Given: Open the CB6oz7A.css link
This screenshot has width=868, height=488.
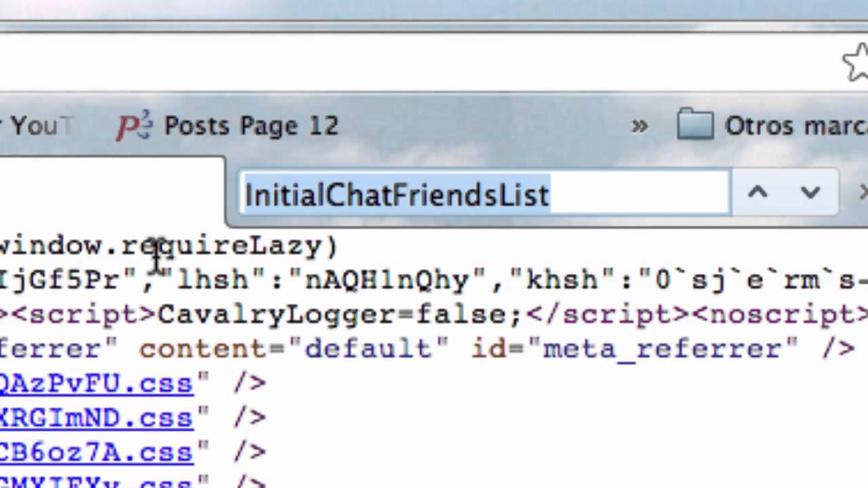Looking at the screenshot, I should pyautogui.click(x=96, y=452).
